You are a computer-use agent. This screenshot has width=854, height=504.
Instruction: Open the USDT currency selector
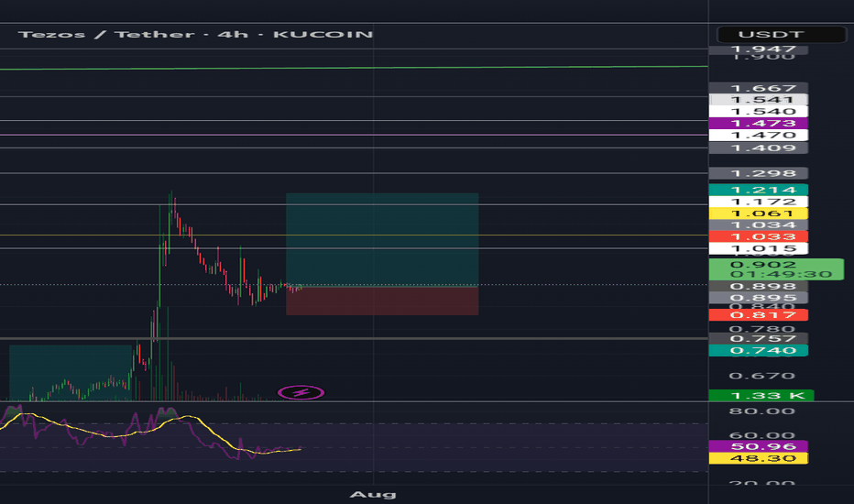pos(781,34)
